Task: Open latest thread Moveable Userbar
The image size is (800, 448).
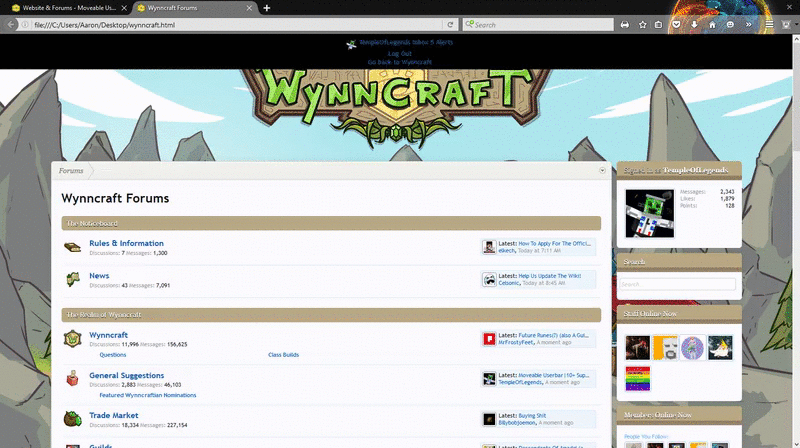Action: [x=554, y=375]
